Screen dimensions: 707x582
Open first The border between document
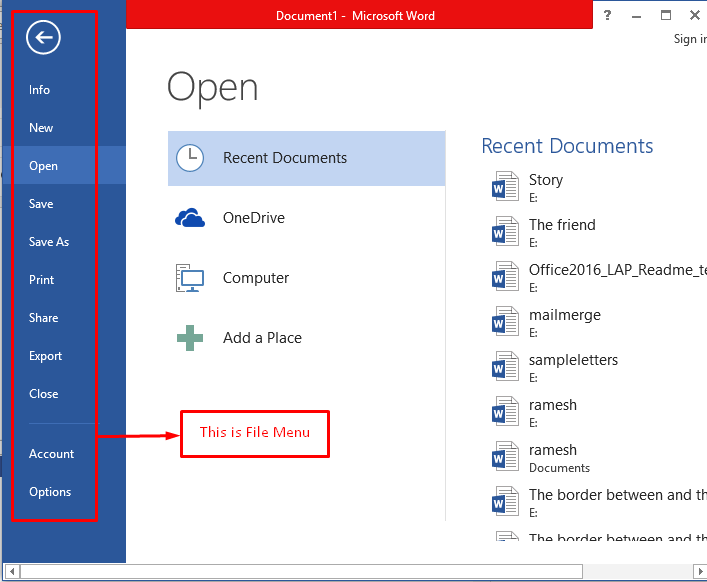pyautogui.click(x=618, y=495)
